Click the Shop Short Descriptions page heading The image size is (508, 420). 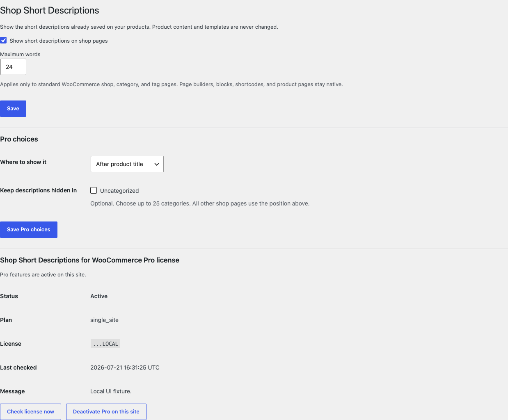50,10
